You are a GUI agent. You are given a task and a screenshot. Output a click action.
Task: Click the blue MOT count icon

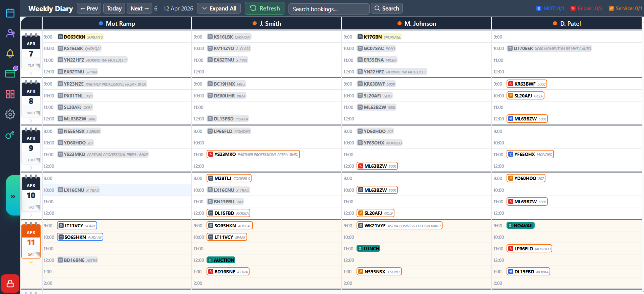tap(539, 8)
